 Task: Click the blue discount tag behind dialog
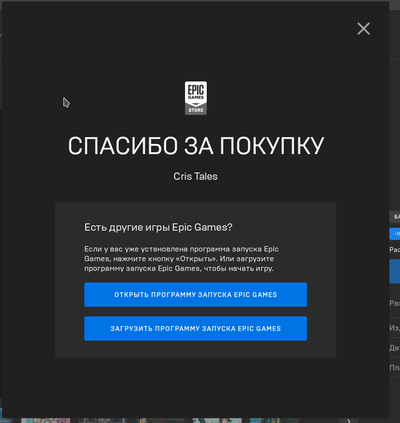click(x=395, y=234)
